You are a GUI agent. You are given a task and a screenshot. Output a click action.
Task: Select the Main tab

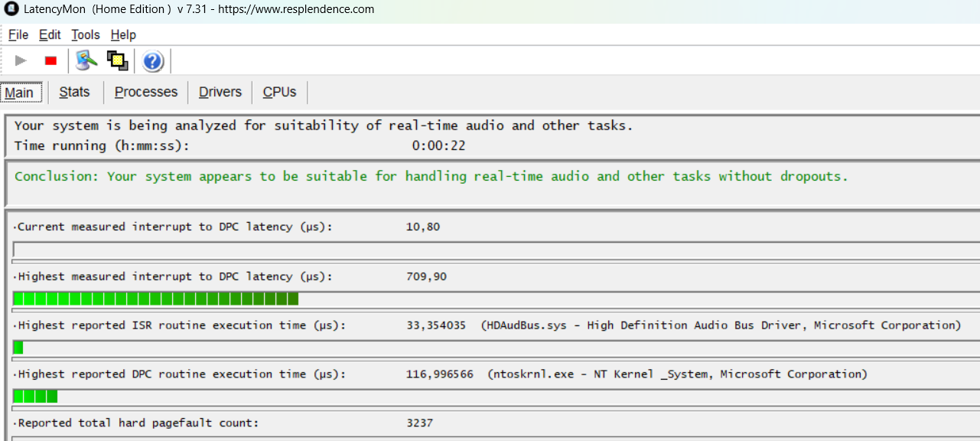21,91
